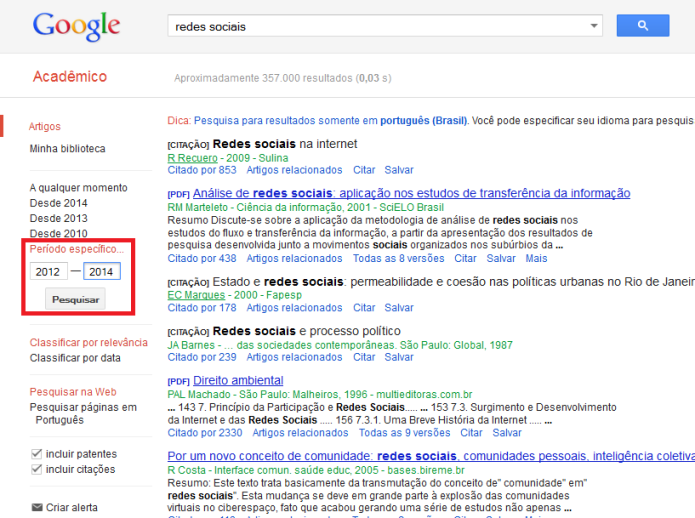Open Artigos relacionados for the JA Barnes result
This screenshot has height=518, width=695.
[294, 357]
